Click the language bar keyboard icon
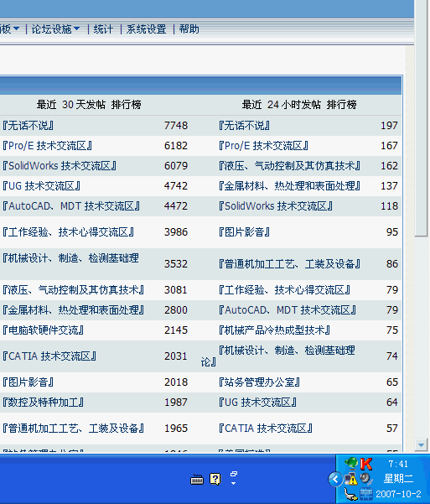The width and height of the screenshot is (430, 504). tap(197, 480)
